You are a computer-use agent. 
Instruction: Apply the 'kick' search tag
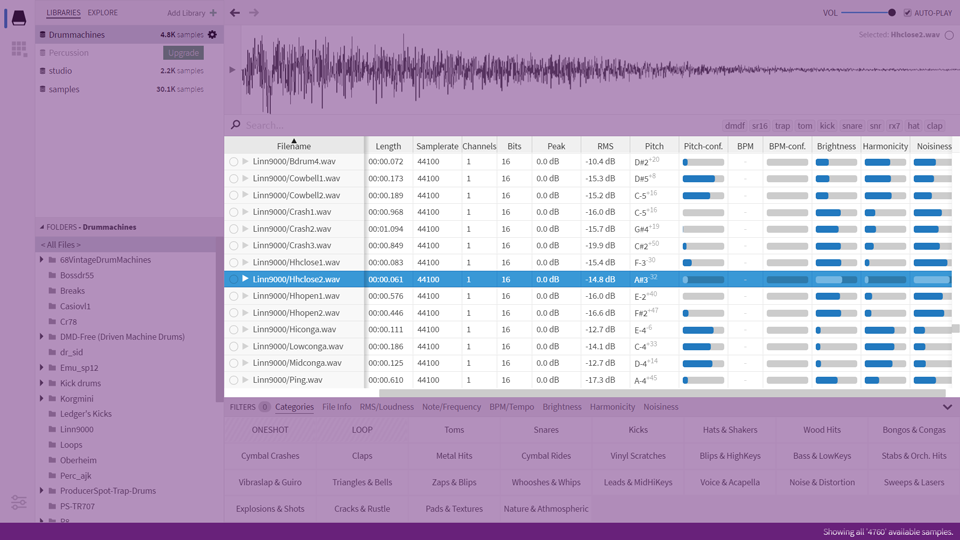(827, 126)
